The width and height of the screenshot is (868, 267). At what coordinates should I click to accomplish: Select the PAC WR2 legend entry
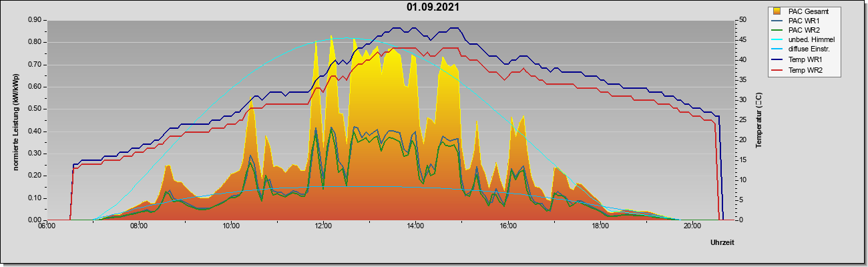click(x=799, y=30)
